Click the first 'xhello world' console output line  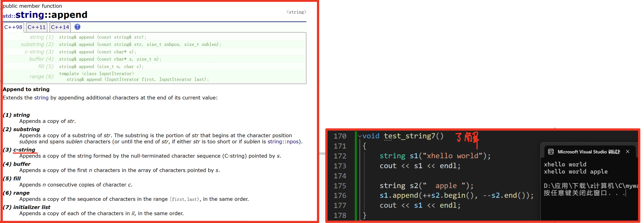[565, 164]
